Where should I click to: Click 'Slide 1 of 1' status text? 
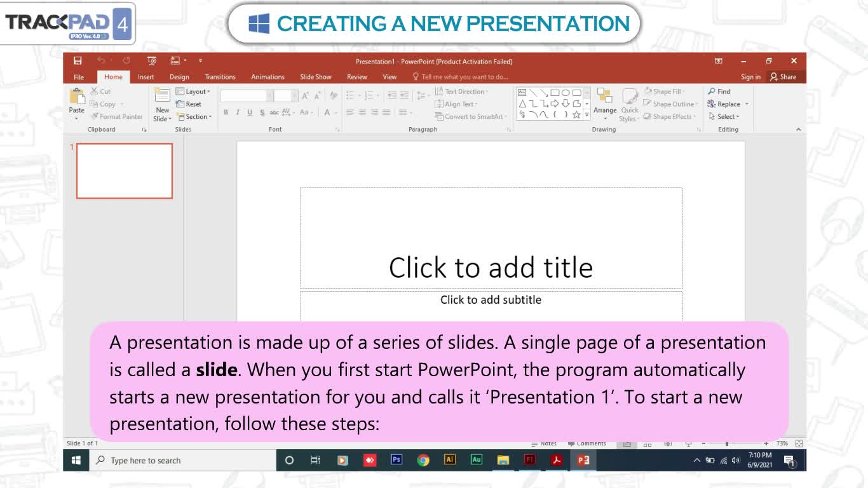[x=82, y=443]
